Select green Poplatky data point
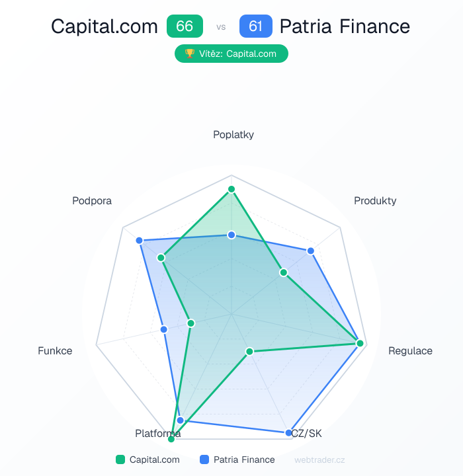 click(x=232, y=190)
